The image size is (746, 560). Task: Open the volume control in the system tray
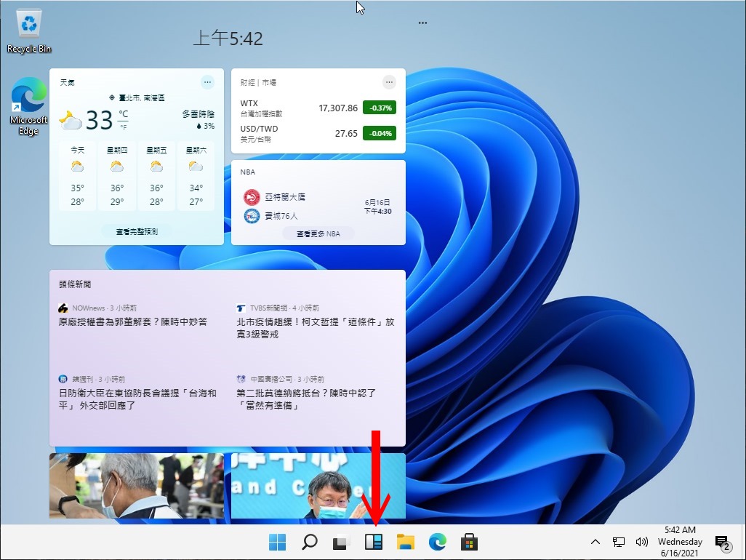click(x=643, y=541)
